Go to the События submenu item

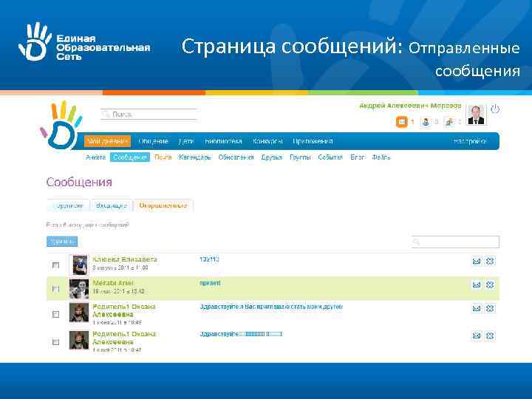(330, 157)
